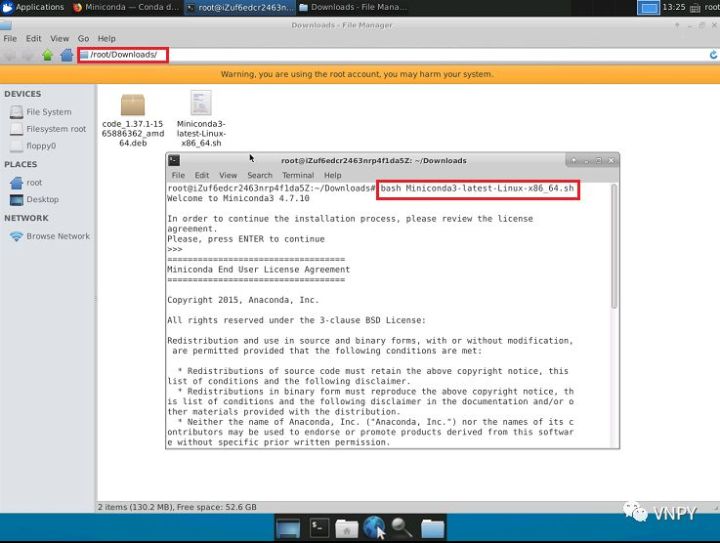Switch to Miniconda browser window in taskbar
The width and height of the screenshot is (720, 543).
coord(126,7)
